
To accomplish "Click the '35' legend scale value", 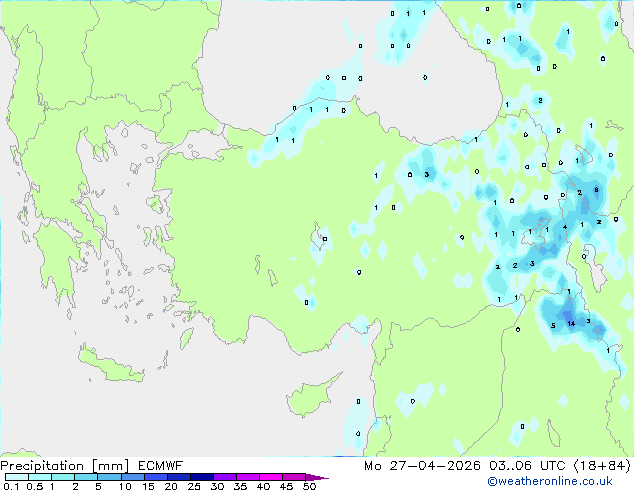I will click(x=240, y=486).
